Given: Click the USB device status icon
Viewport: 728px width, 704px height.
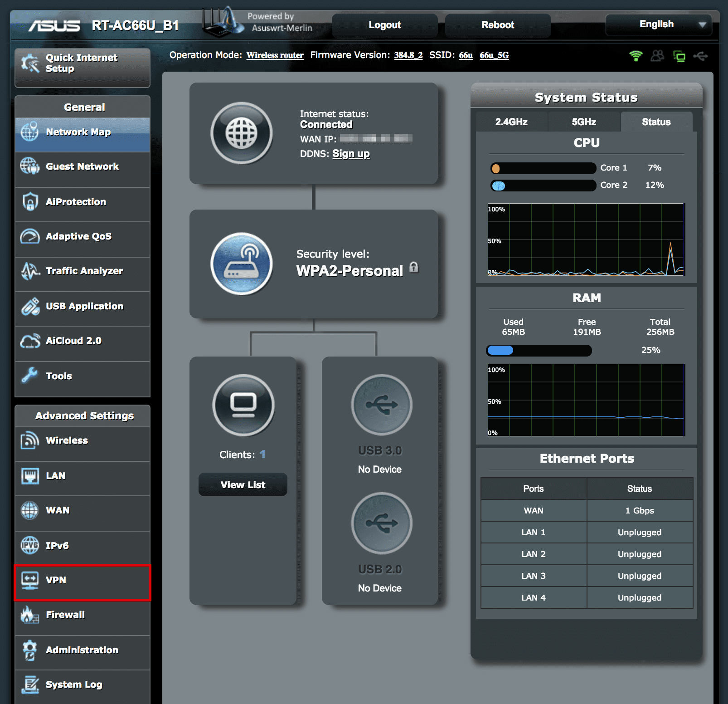Looking at the screenshot, I should [701, 56].
